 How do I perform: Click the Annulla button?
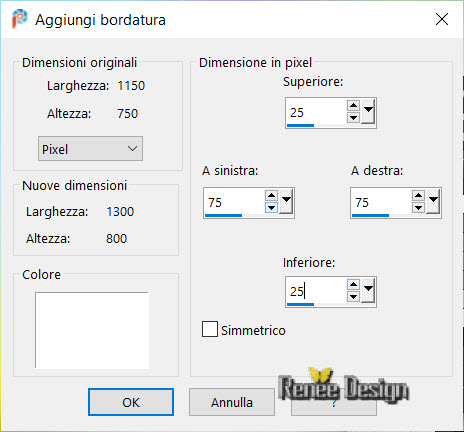click(x=232, y=402)
